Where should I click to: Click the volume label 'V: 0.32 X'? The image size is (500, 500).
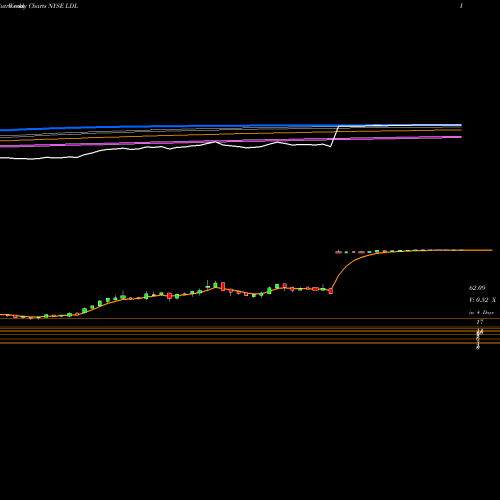click(482, 300)
